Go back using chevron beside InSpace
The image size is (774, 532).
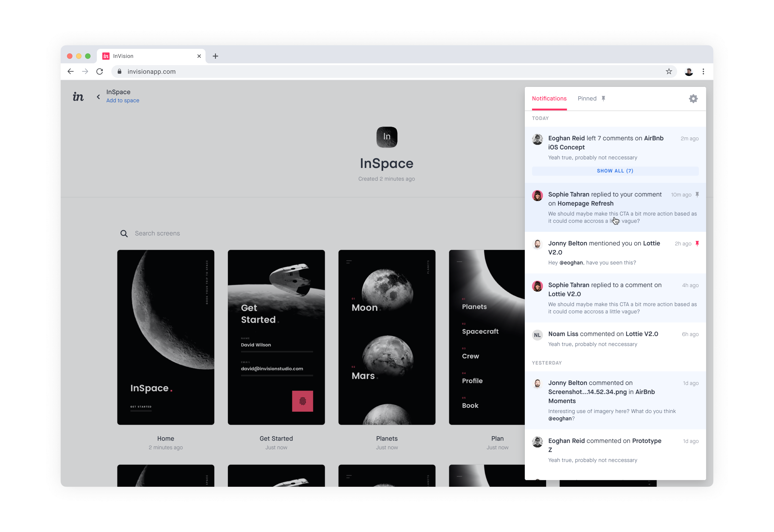(98, 97)
